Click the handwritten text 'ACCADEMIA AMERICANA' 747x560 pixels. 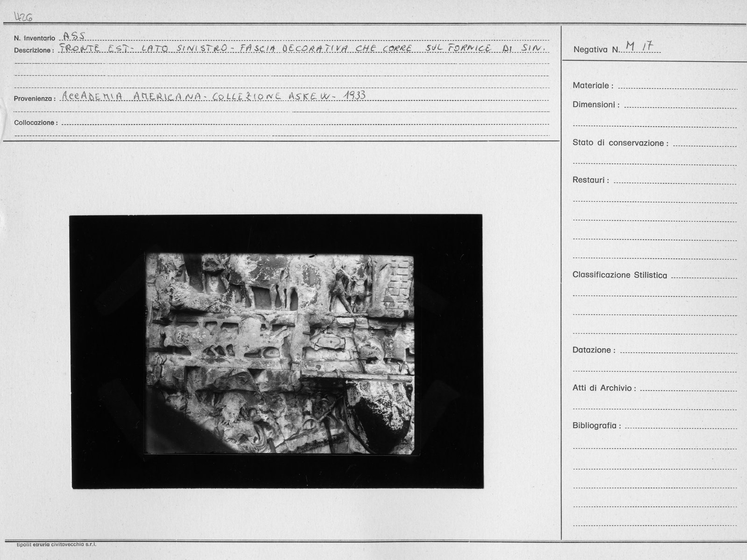[x=132, y=97]
